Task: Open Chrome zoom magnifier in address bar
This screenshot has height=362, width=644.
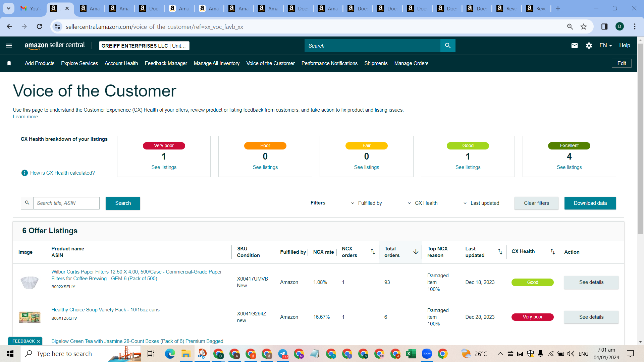Action: pyautogui.click(x=570, y=26)
